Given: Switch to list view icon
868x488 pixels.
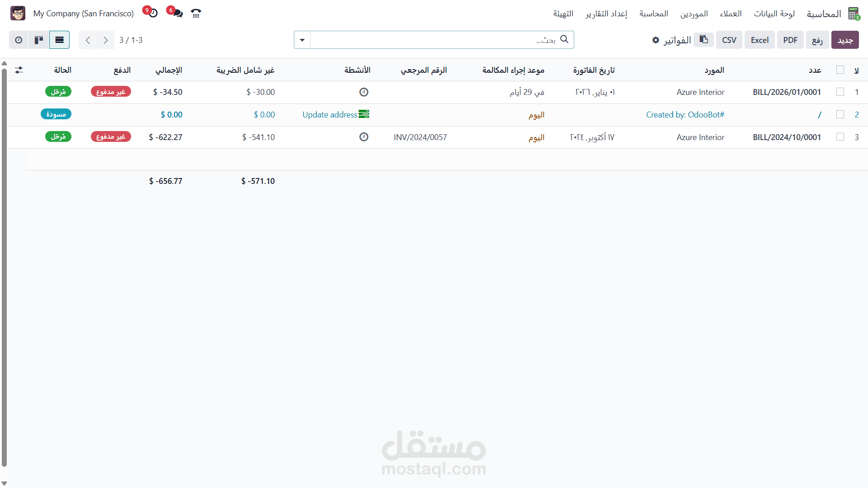Looking at the screenshot, I should point(59,40).
